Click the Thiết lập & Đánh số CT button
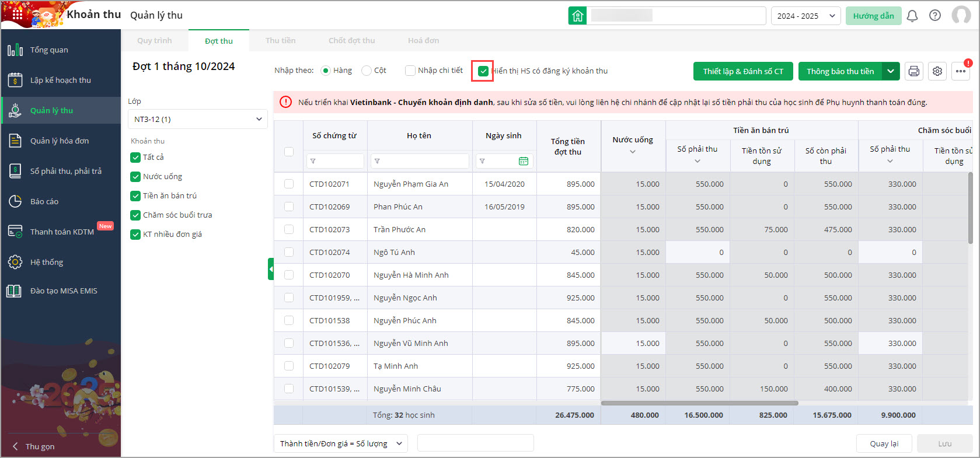Image resolution: width=980 pixels, height=458 pixels. [x=742, y=71]
